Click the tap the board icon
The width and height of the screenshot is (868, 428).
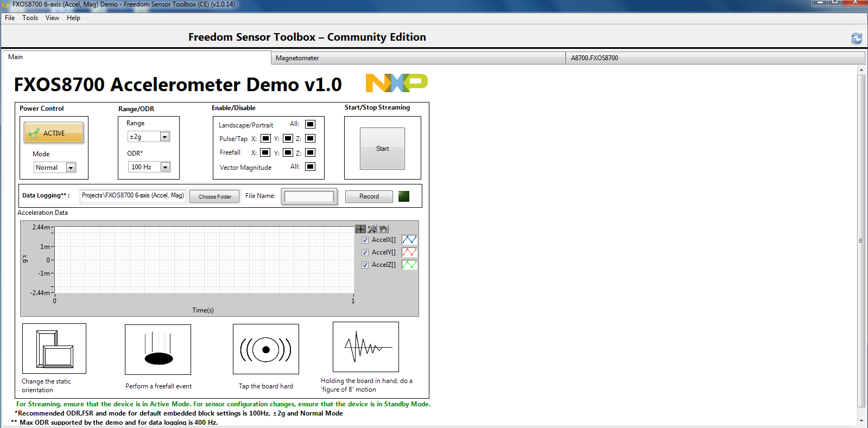coord(266,349)
